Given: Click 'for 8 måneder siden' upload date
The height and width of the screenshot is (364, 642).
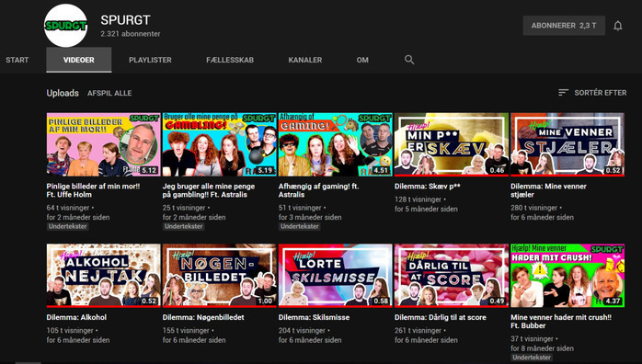Looking at the screenshot, I should pos(542,348).
